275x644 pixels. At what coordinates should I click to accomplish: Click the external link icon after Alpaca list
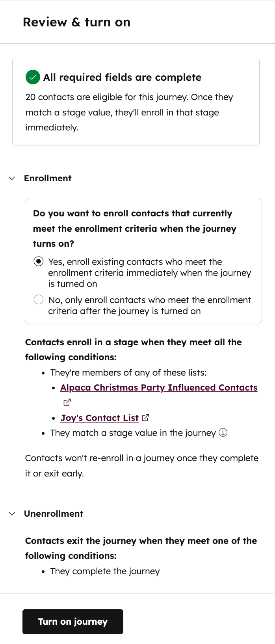click(67, 402)
